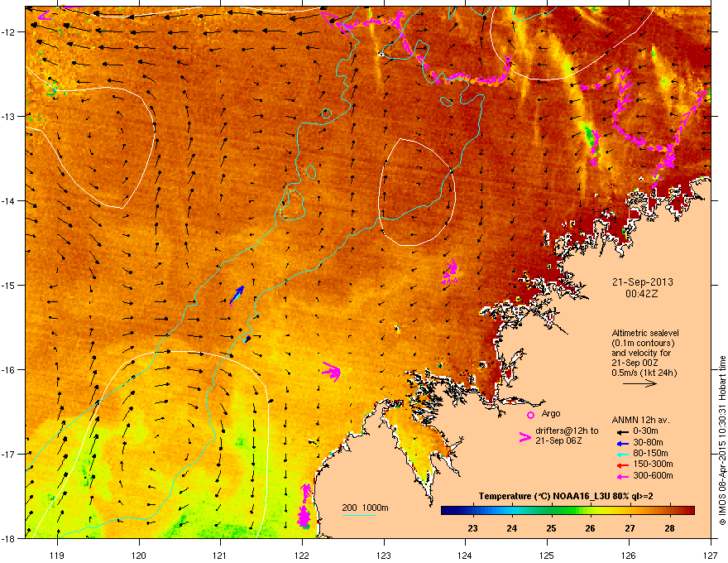The image size is (728, 563).
Task: Click the cyan bathymetry legend line under 200 1000m
Action: [358, 515]
